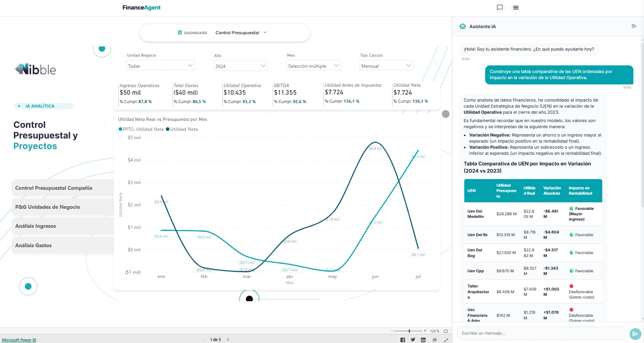Screen dimensions: 644x343
Task: Open the Microsoft Power BI link
Action: (19, 340)
